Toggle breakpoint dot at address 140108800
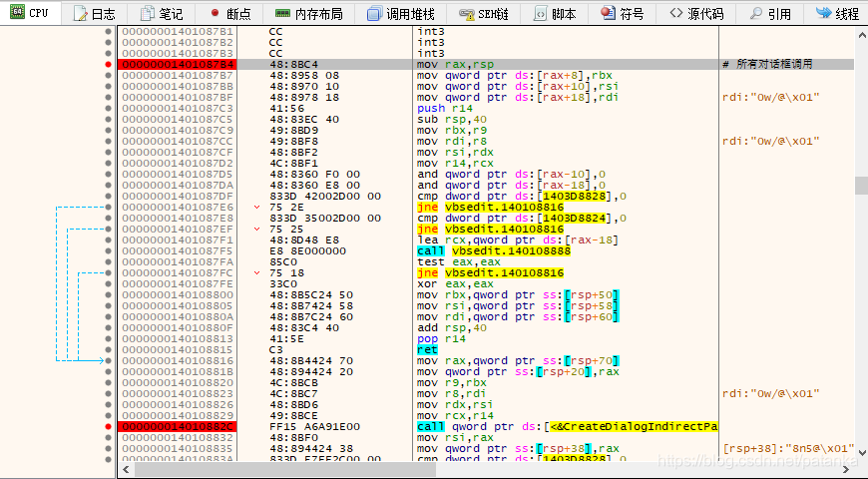Image resolution: width=868 pixels, height=479 pixels. (x=108, y=294)
